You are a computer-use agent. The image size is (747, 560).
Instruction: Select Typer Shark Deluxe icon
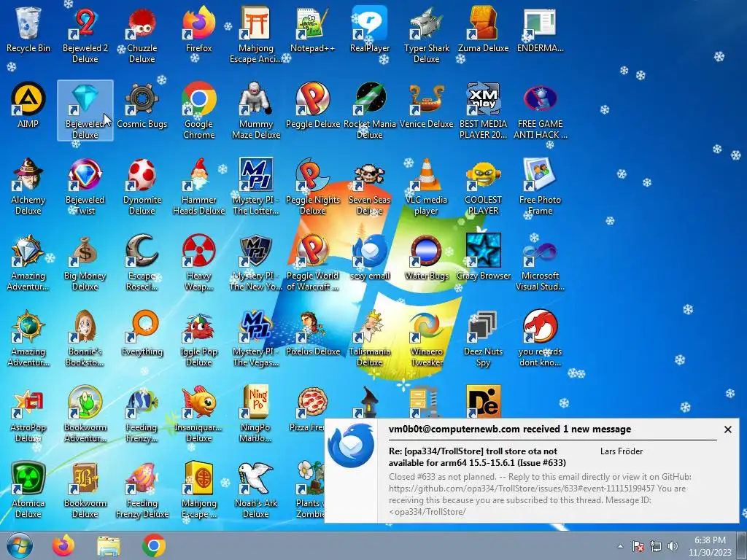(426, 34)
